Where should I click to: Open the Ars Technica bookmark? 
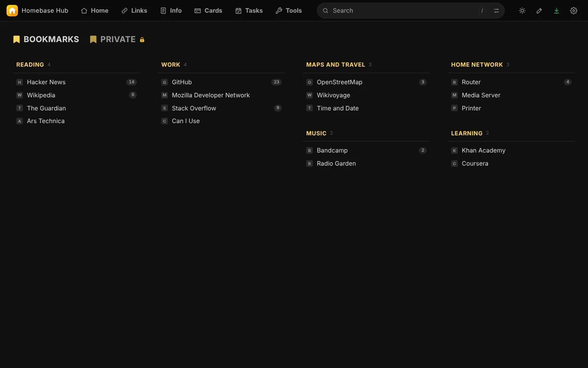[x=77, y=121]
